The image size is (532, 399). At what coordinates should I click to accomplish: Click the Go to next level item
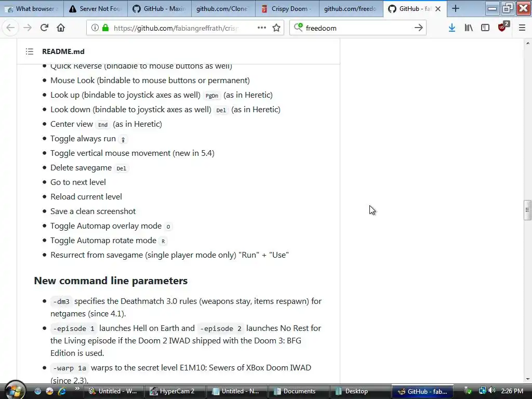coord(78,182)
